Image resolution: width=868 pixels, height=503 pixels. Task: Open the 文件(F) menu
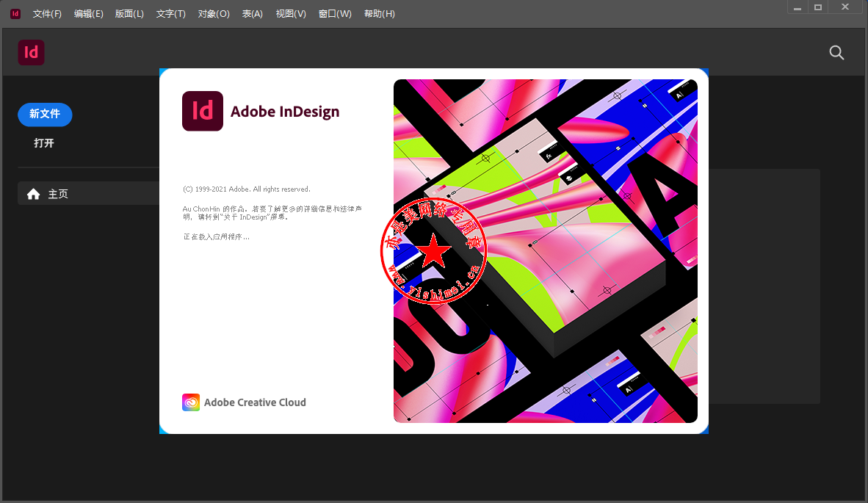coord(47,14)
